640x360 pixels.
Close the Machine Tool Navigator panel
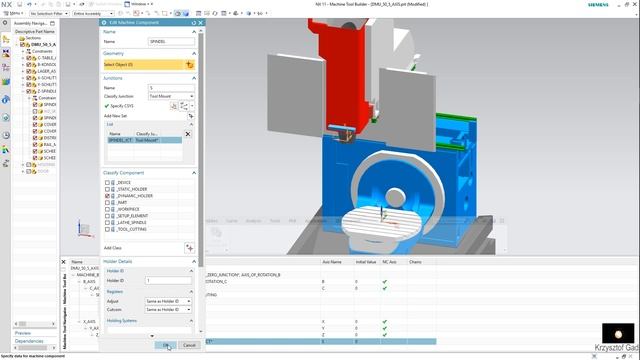click(x=63, y=262)
